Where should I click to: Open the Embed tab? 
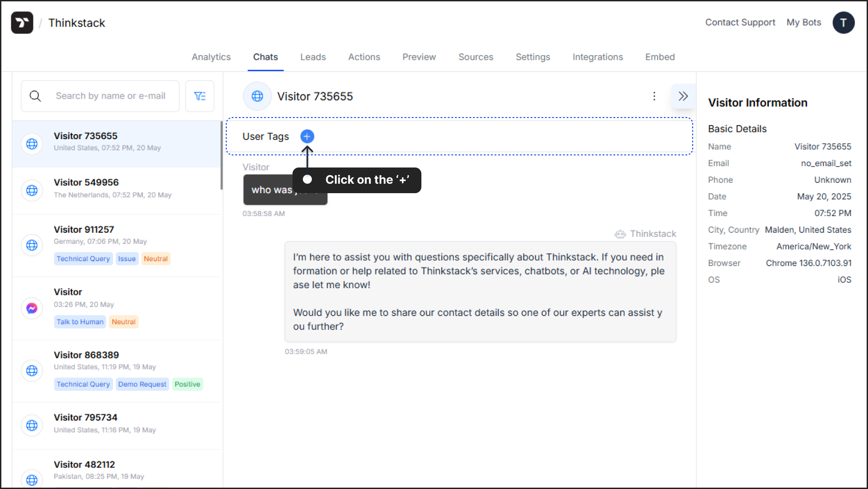(660, 57)
